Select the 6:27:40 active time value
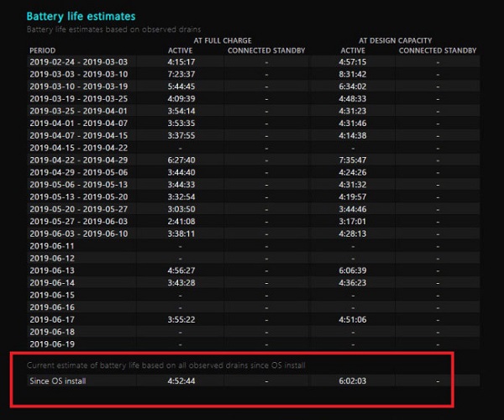The image size is (504, 420). point(181,160)
